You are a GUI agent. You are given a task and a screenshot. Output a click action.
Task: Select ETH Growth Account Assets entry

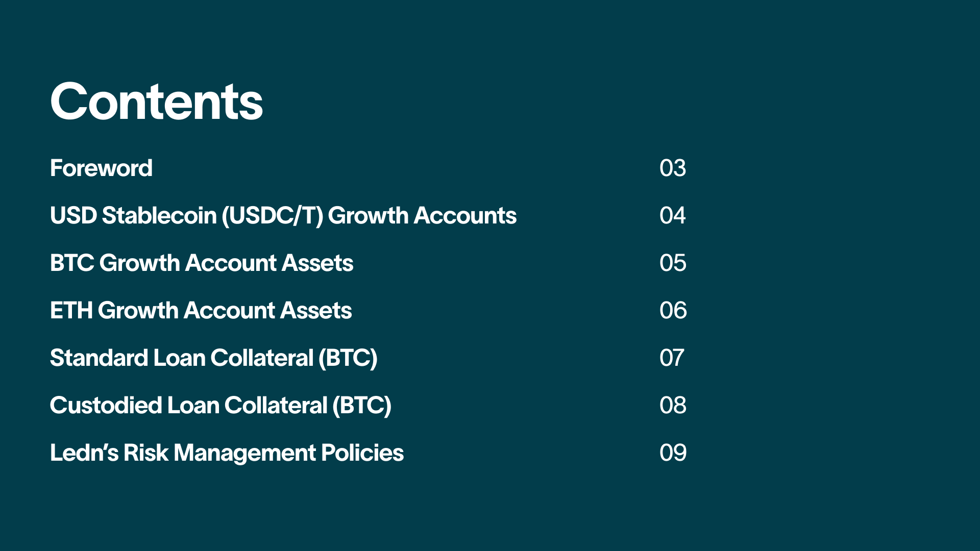point(201,311)
